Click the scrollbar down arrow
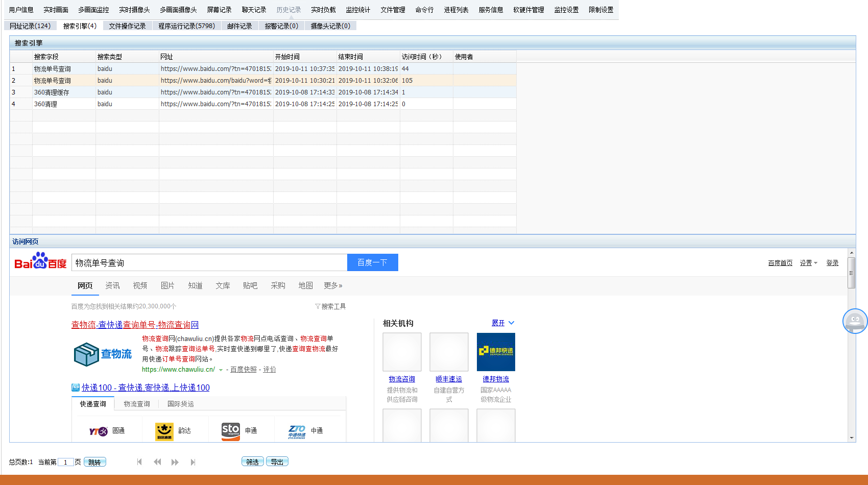This screenshot has width=868, height=485. (x=851, y=438)
